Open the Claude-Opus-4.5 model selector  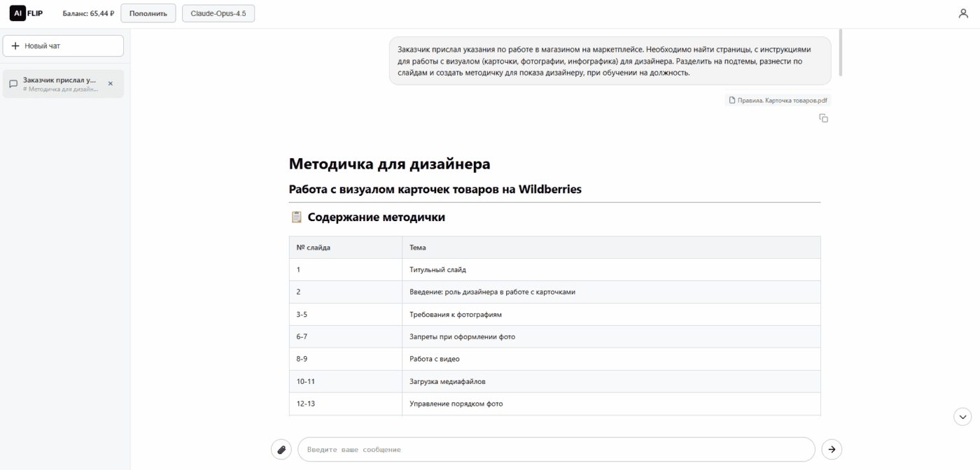pos(218,13)
